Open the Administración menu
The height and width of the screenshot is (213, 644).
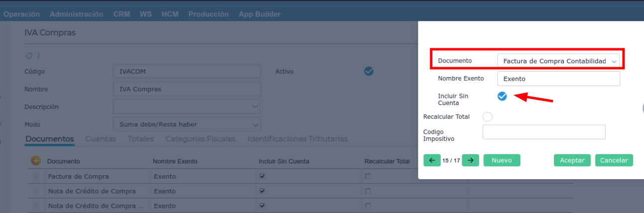pos(76,14)
